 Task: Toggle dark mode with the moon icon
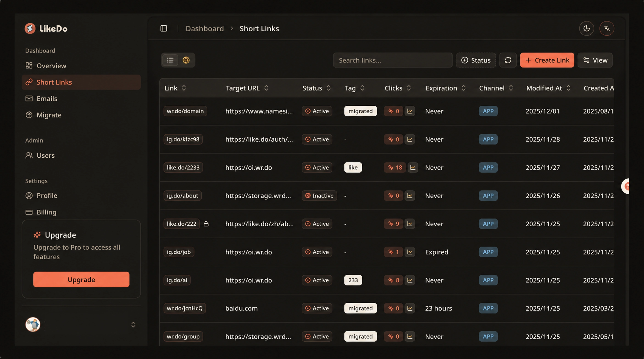586,28
